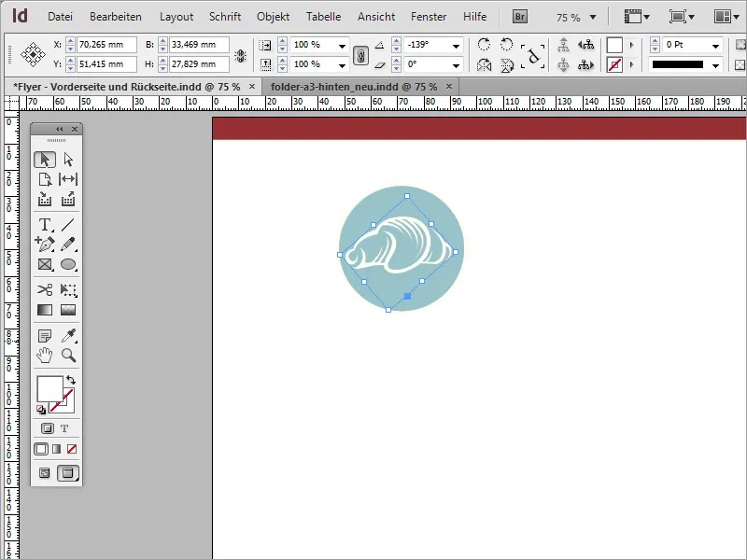
Task: Select the Scissors tool
Action: [45, 289]
